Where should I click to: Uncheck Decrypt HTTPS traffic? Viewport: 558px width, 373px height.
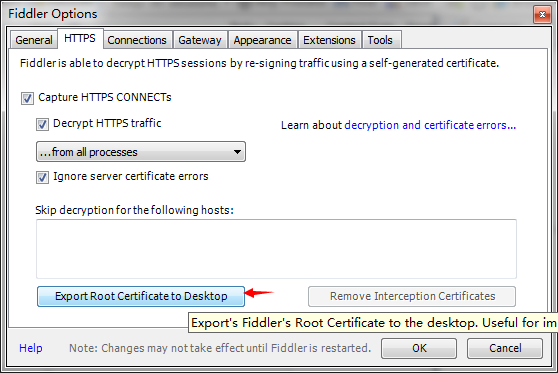coord(42,124)
